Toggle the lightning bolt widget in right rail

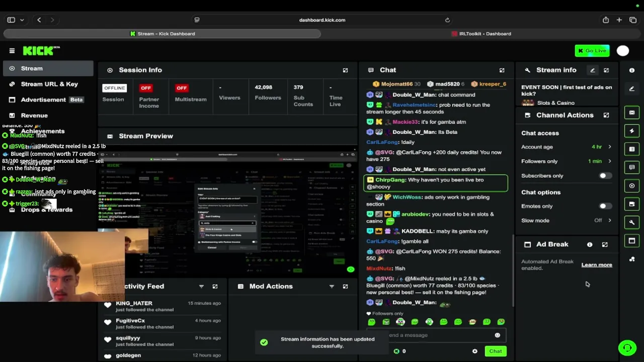[632, 131]
